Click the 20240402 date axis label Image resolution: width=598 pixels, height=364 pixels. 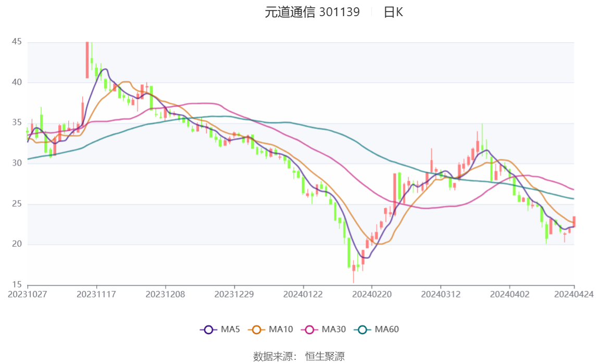tap(509, 294)
